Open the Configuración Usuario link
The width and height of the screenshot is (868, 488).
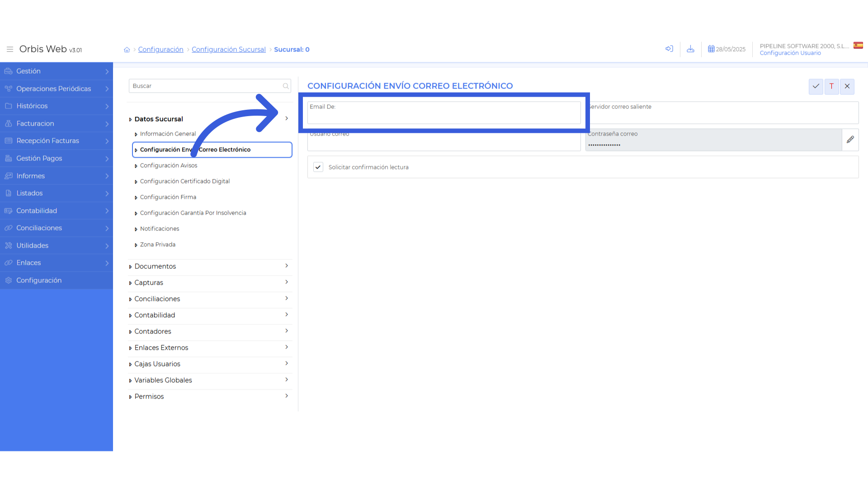(790, 53)
